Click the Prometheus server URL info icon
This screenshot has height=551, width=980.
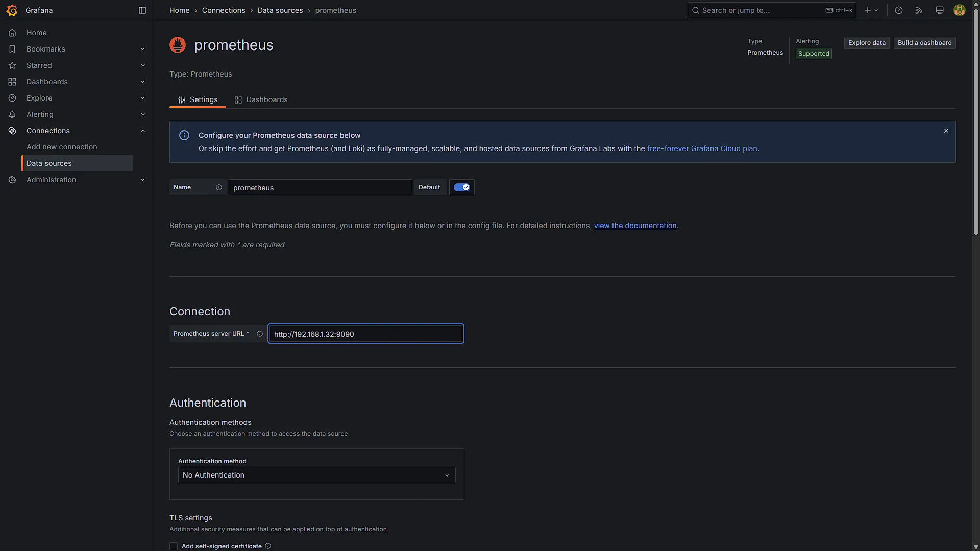pyautogui.click(x=260, y=334)
